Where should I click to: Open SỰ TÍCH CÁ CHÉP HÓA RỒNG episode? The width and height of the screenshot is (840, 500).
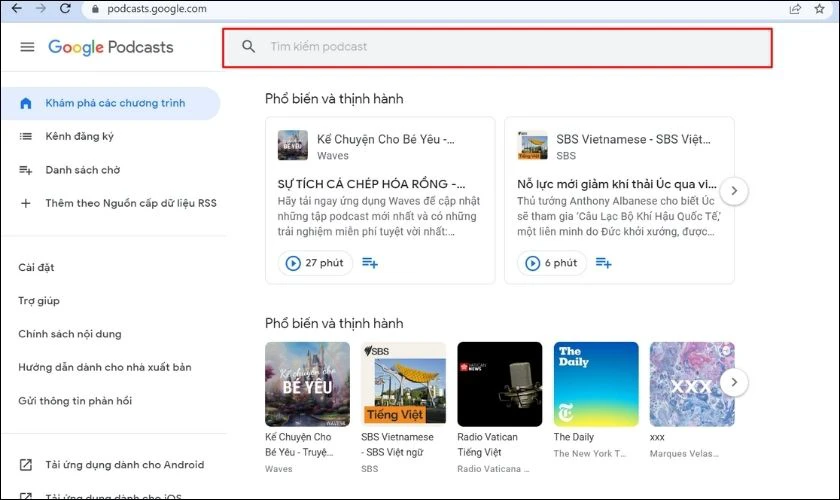(371, 184)
